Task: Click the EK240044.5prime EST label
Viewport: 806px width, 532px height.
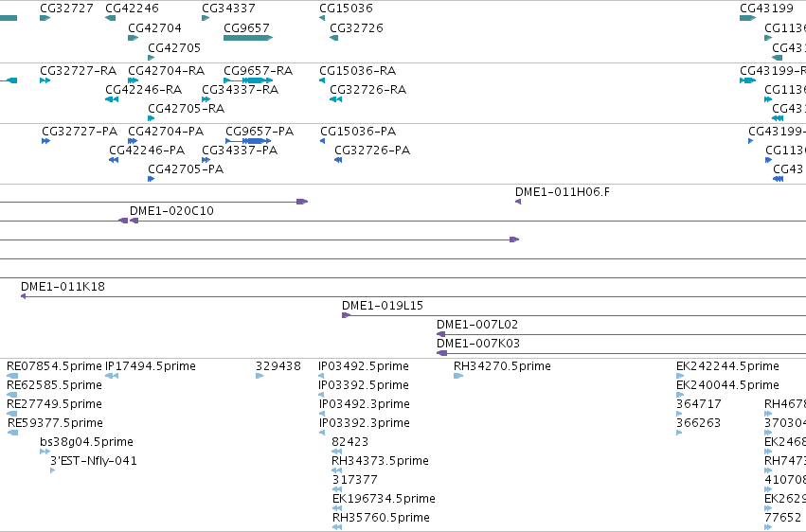Action: pos(727,385)
